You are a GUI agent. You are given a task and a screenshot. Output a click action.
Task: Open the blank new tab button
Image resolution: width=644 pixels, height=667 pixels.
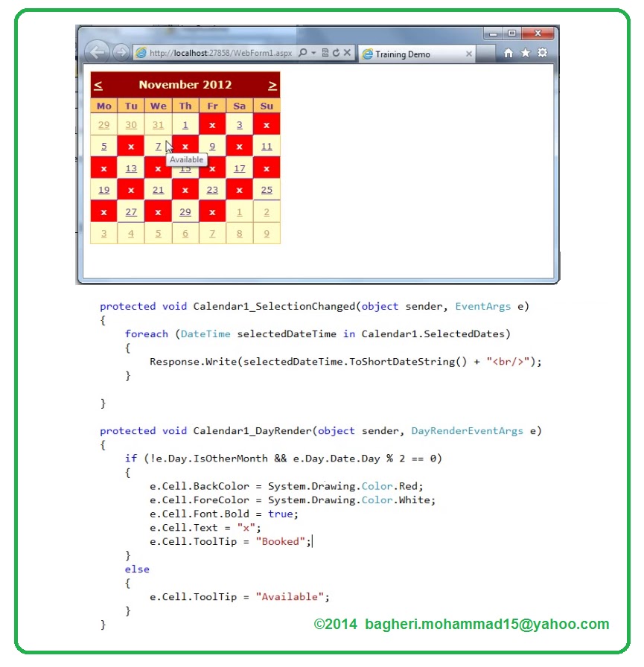485,54
